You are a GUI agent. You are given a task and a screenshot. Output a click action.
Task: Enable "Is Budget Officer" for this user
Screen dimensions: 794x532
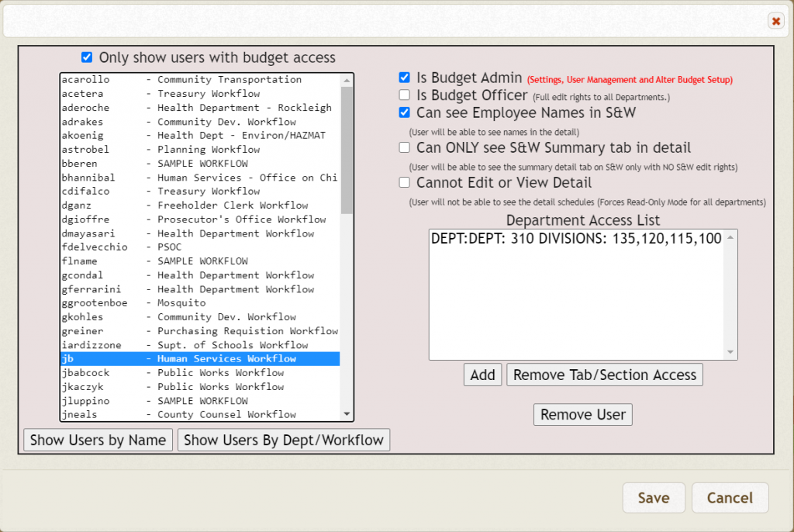click(404, 94)
